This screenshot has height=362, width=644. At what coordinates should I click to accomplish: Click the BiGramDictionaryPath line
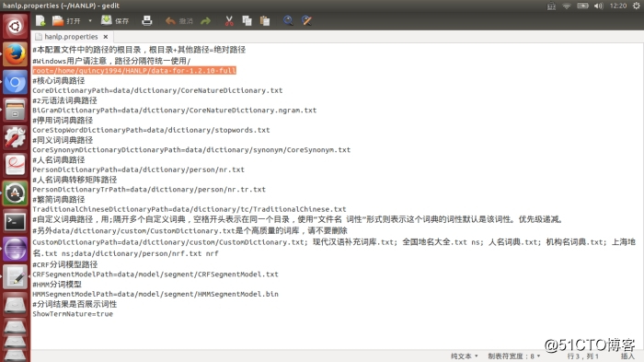coord(175,111)
